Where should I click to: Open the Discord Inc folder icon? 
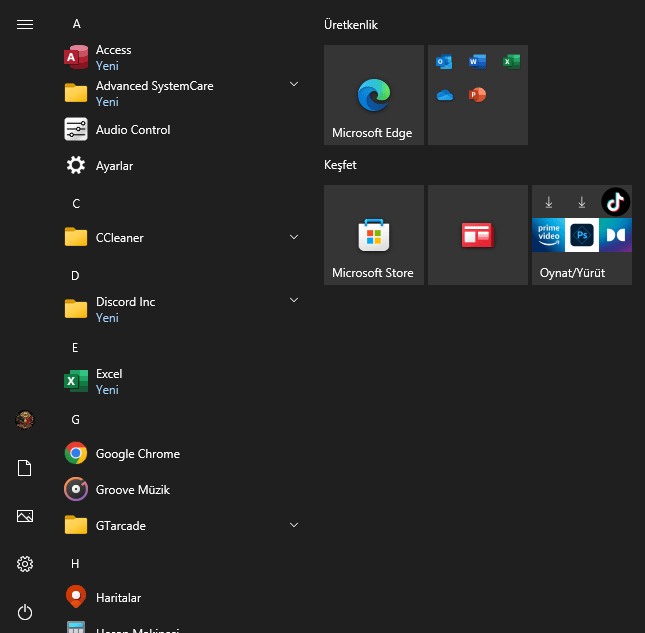click(76, 309)
